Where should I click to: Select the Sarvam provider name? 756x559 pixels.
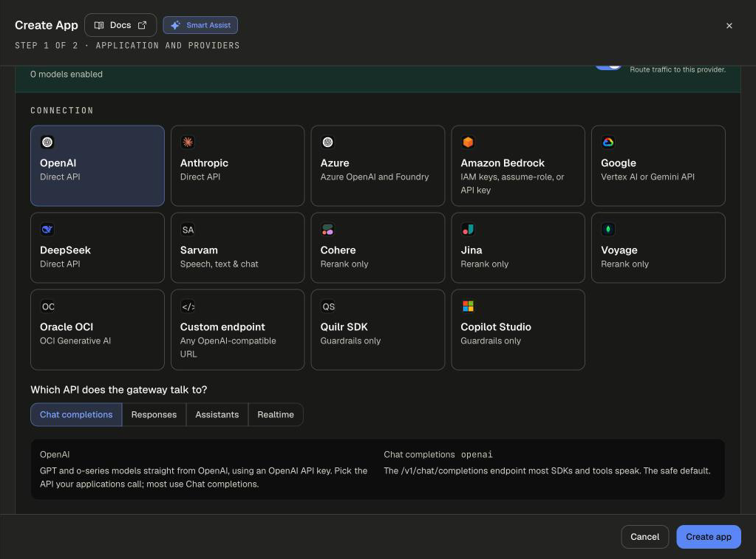click(199, 250)
